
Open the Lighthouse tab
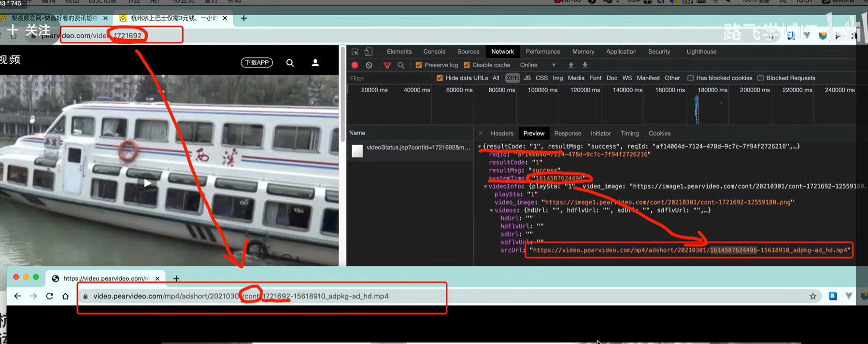[701, 52]
